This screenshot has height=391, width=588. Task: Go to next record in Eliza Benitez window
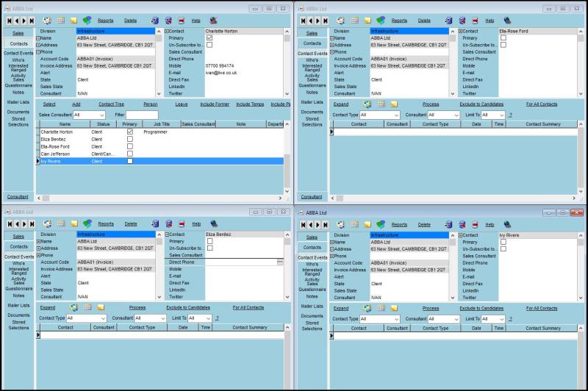click(24, 224)
